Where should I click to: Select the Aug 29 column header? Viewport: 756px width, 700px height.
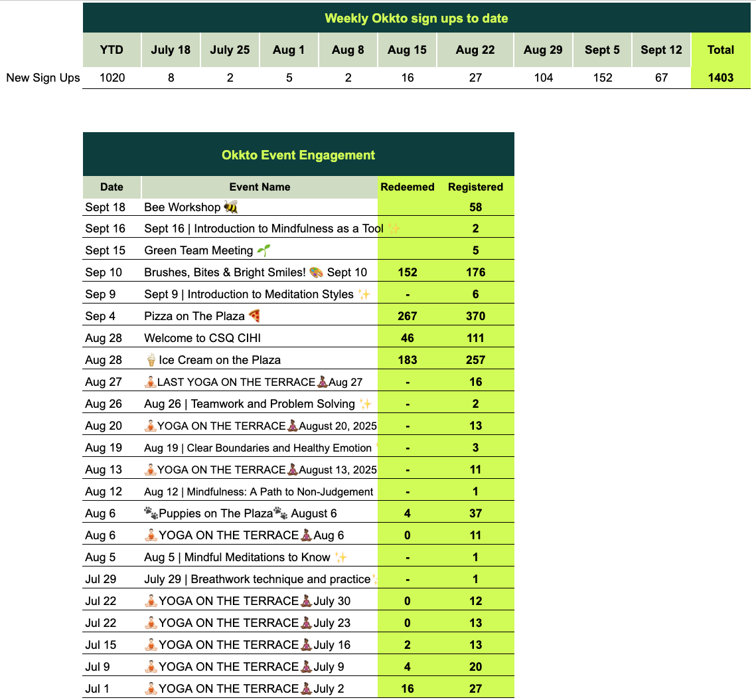[543, 50]
